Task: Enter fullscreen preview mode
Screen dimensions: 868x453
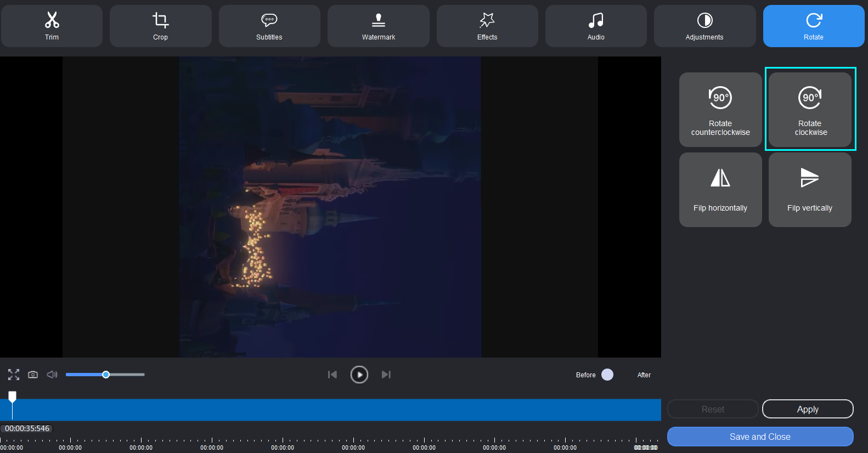Action: pyautogui.click(x=14, y=375)
